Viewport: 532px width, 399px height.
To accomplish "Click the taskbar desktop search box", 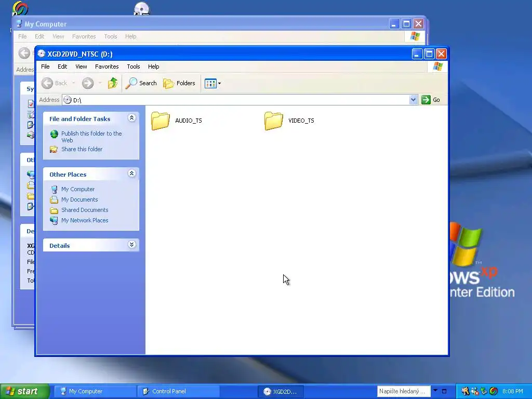I will point(404,391).
